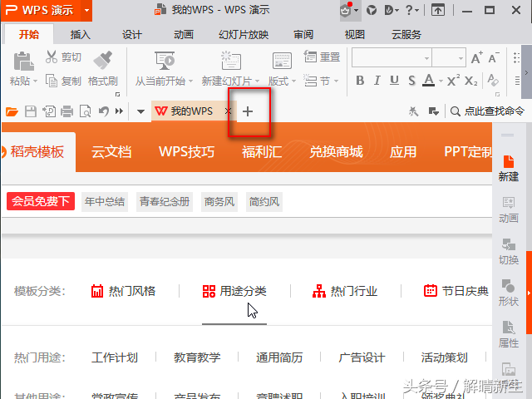Select 节日庆典 template category

coord(456,291)
